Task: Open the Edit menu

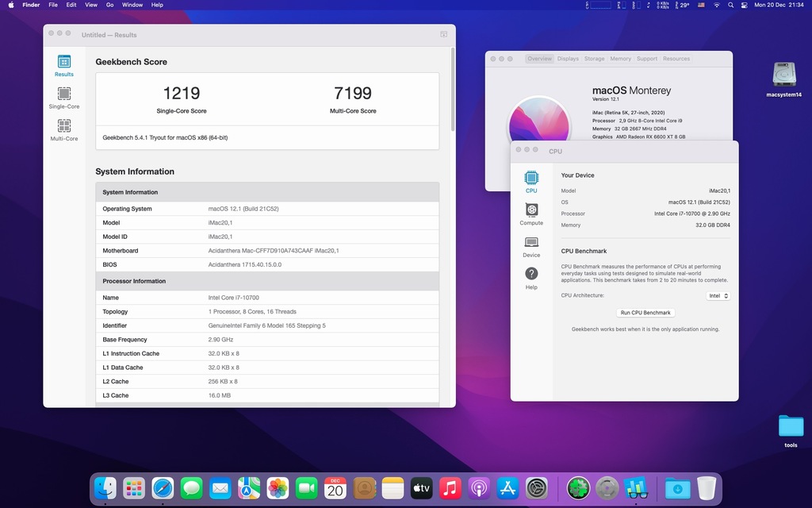Action: pyautogui.click(x=71, y=5)
